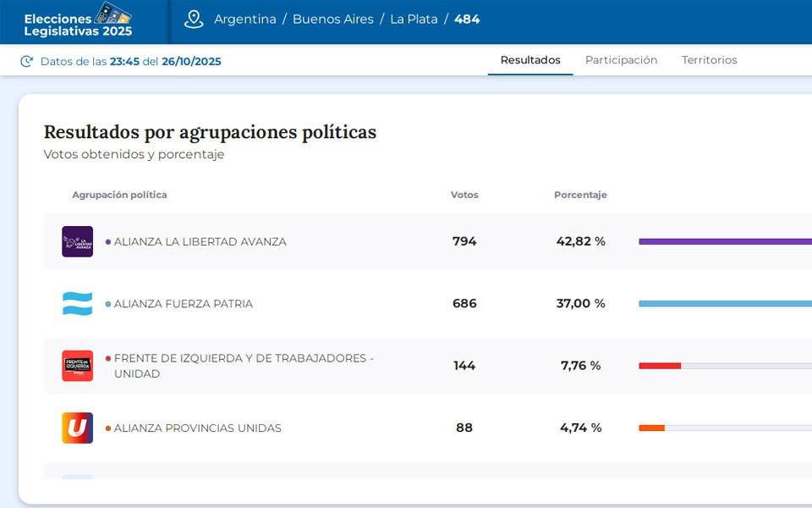The image size is (812, 508).
Task: Click the Elecciones Legislativas 2025 logo
Action: point(78,20)
